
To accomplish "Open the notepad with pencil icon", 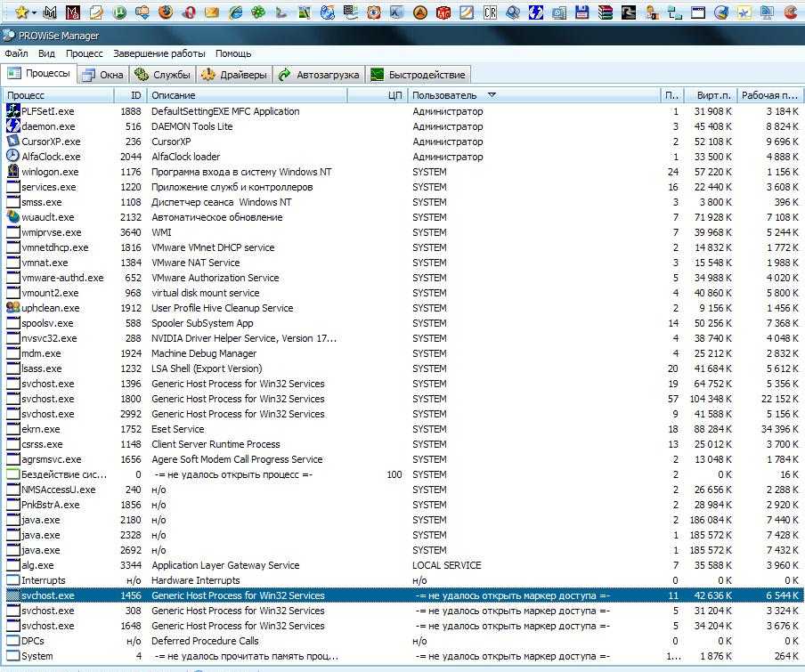I will [96, 12].
